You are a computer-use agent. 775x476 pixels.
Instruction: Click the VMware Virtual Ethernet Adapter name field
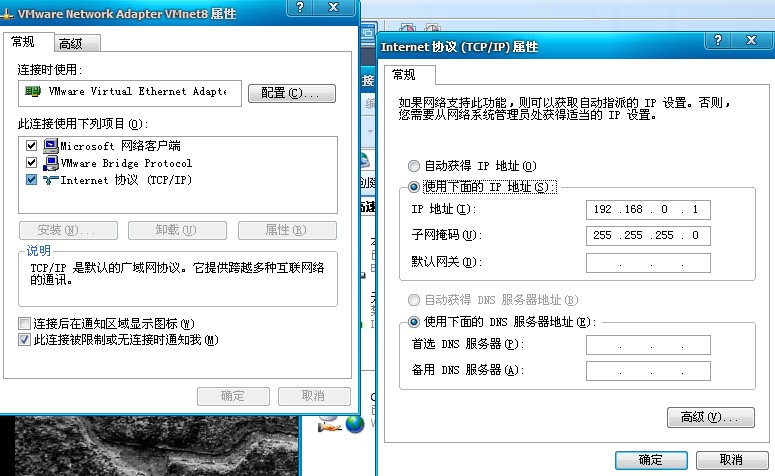pyautogui.click(x=129, y=93)
